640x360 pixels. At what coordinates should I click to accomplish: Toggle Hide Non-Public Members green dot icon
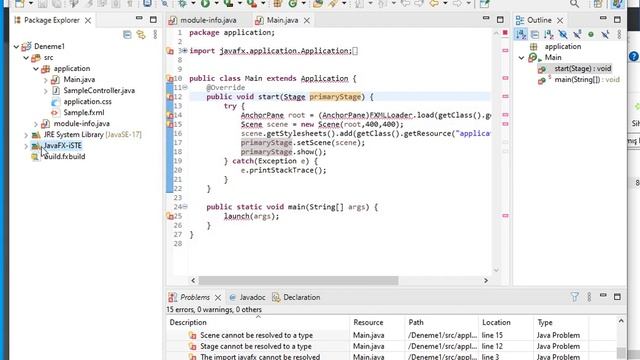(591, 35)
